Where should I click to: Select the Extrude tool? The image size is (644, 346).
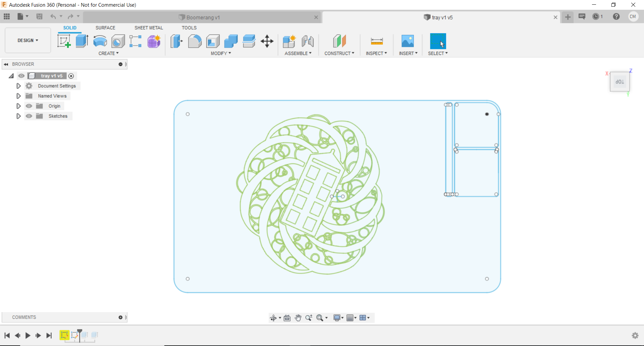(x=82, y=41)
